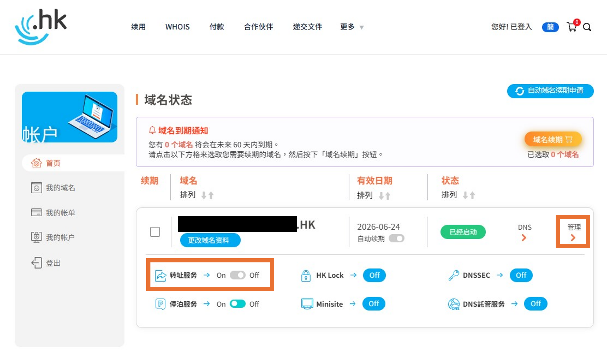This screenshot has width=607, height=364.
Task: Tick the domain renewal checkbox
Action: (x=155, y=232)
